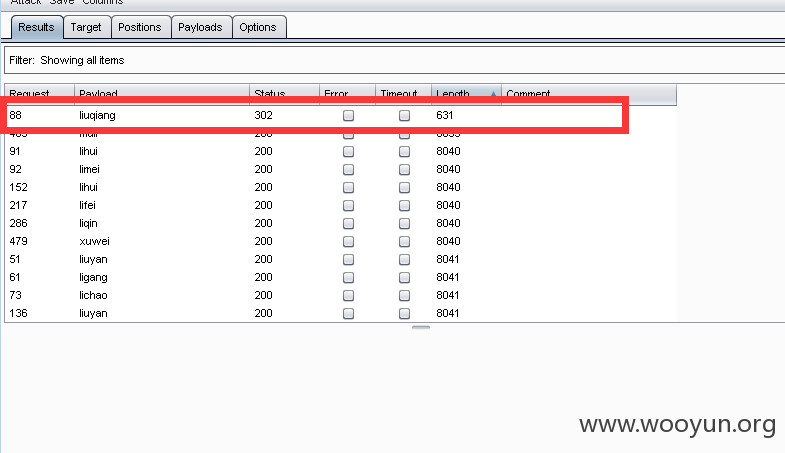This screenshot has height=453, width=785.
Task: Open the Positions tab
Action: tap(140, 27)
